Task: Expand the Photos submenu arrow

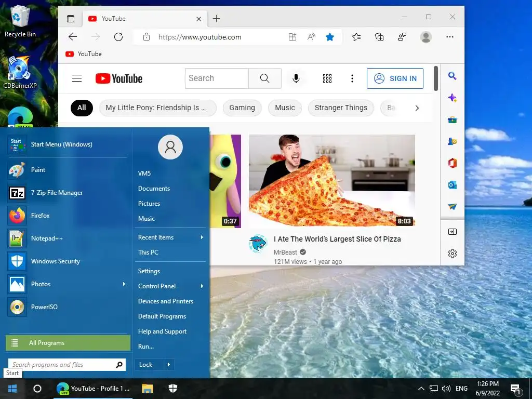Action: (x=124, y=284)
